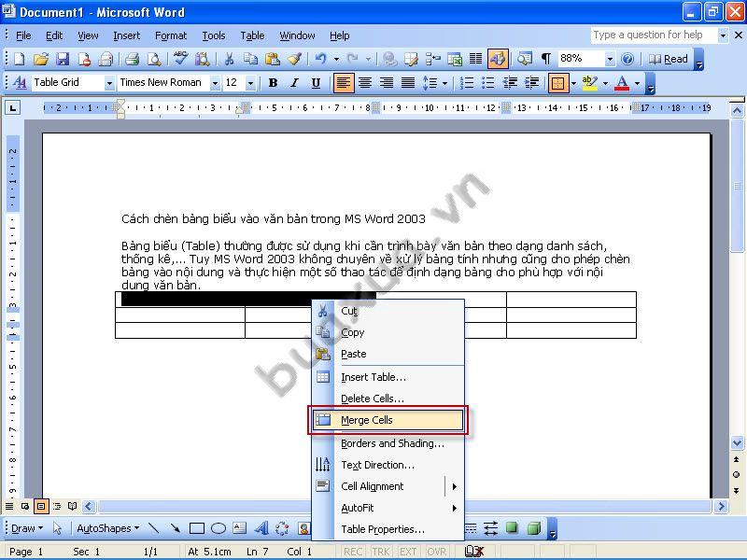Viewport: 747px width, 560px height.
Task: Open the Format menu
Action: [x=171, y=35]
